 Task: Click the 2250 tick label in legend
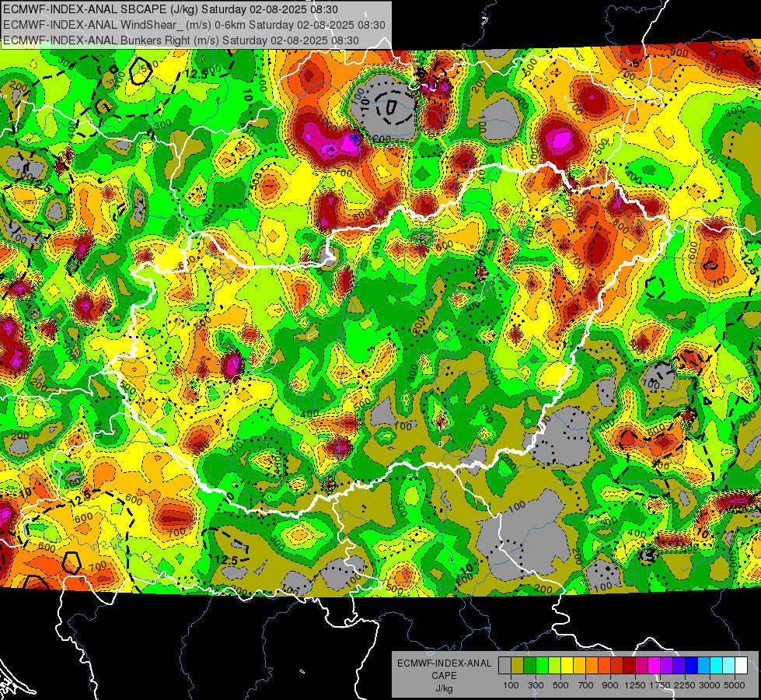point(685,685)
